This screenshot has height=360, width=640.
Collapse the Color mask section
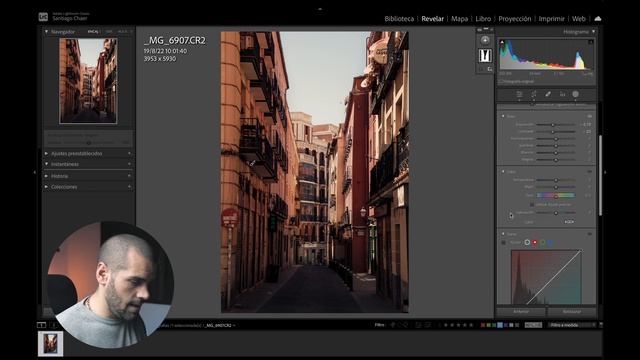[x=503, y=171]
